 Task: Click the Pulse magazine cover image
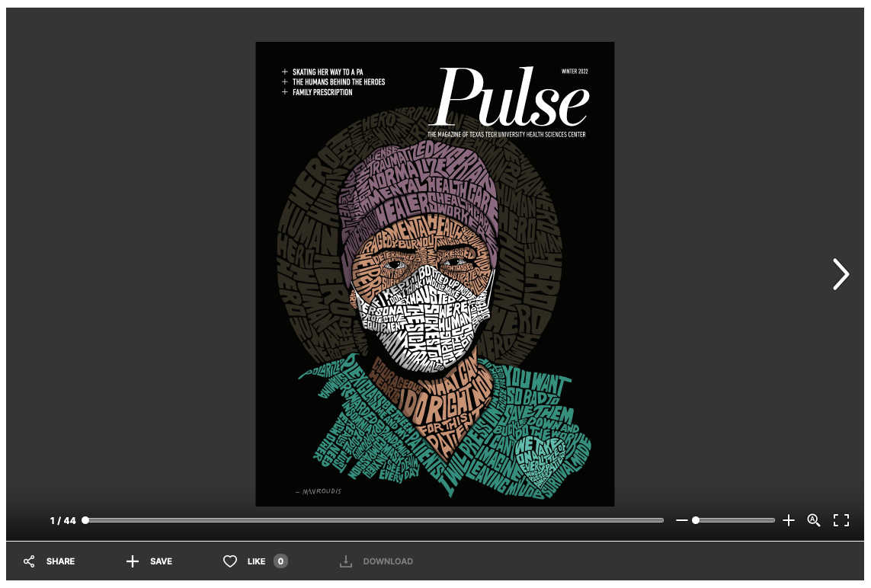point(434,274)
